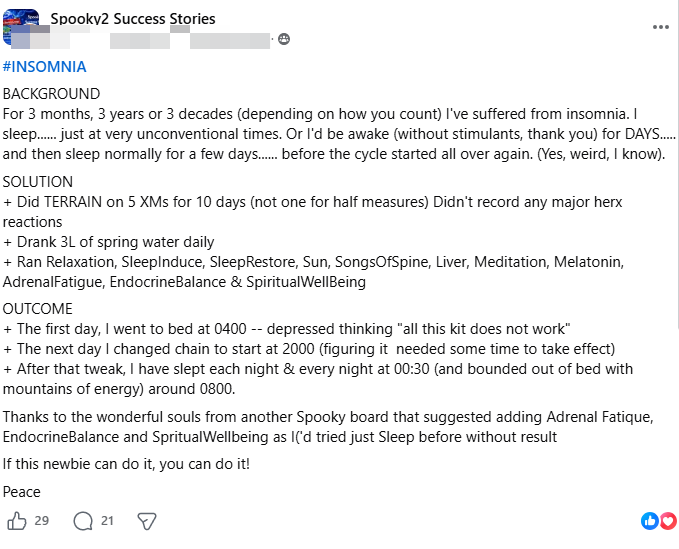
Task: Click the SOLUTION heading text
Action: click(x=38, y=181)
